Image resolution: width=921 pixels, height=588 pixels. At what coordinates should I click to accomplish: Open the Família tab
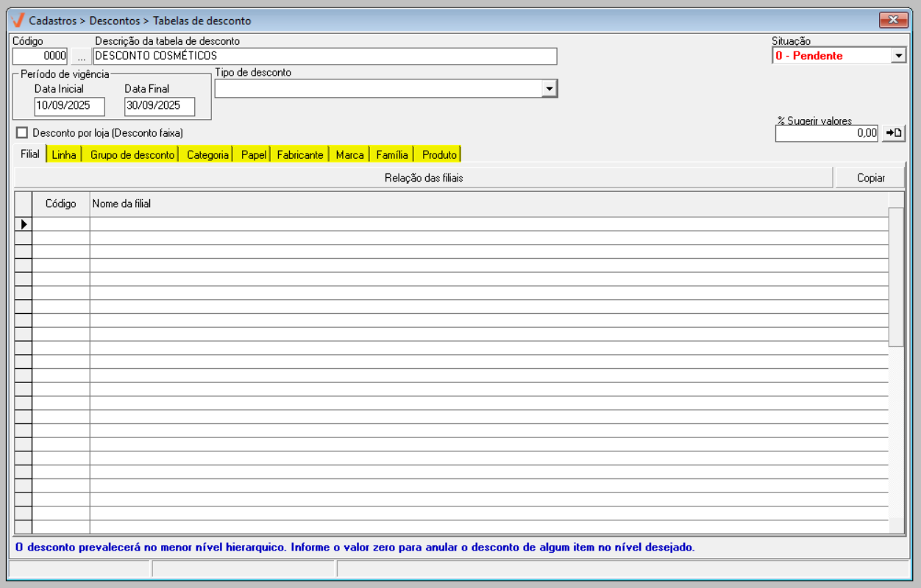[392, 155]
